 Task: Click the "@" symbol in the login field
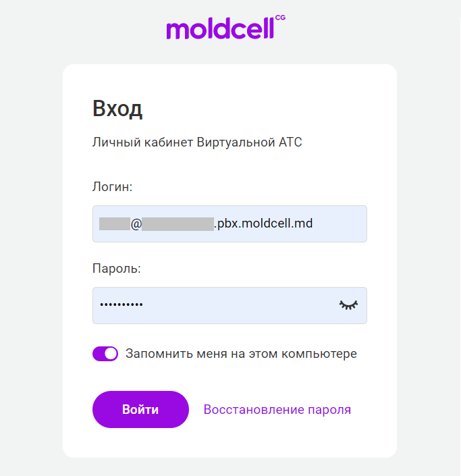click(136, 223)
